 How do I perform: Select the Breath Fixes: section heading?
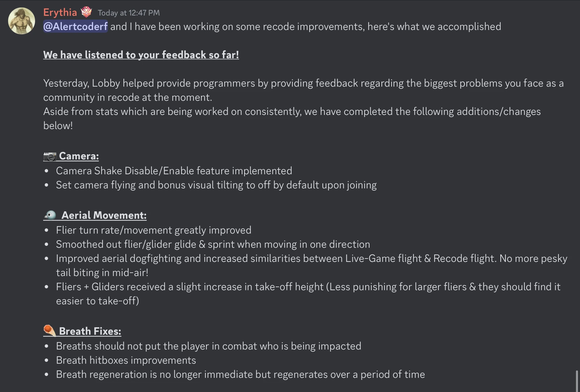(90, 331)
